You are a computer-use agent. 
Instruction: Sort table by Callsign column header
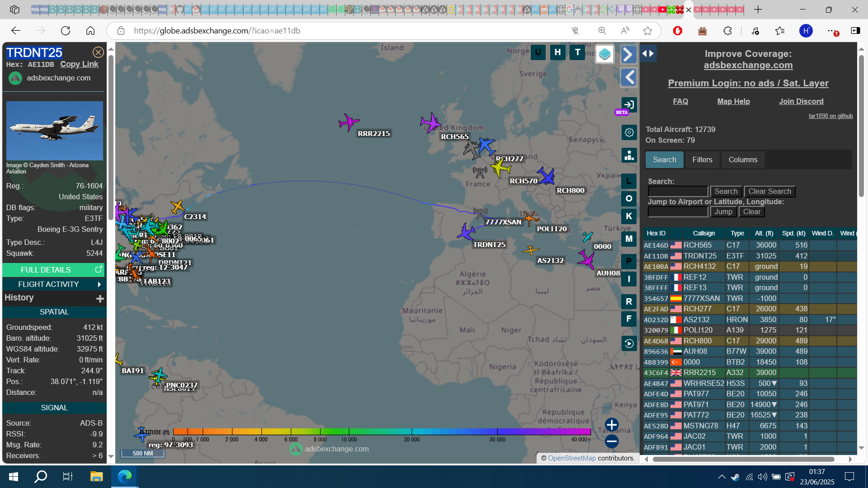(704, 234)
